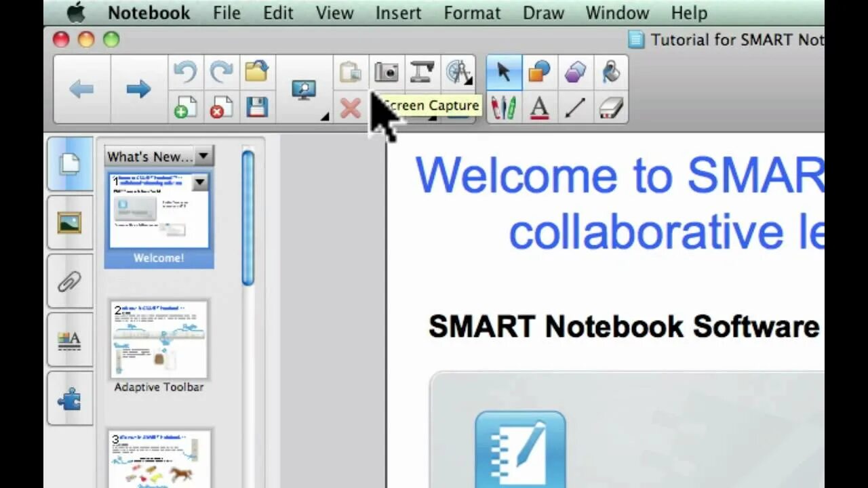The image size is (868, 488).
Task: Select the Fill paint bucket tool
Action: click(x=611, y=72)
